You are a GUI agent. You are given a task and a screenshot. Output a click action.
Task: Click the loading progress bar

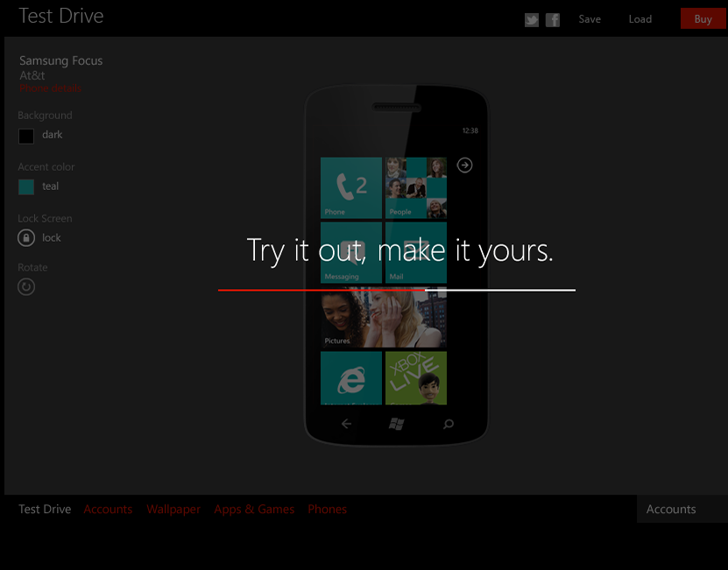click(x=397, y=290)
